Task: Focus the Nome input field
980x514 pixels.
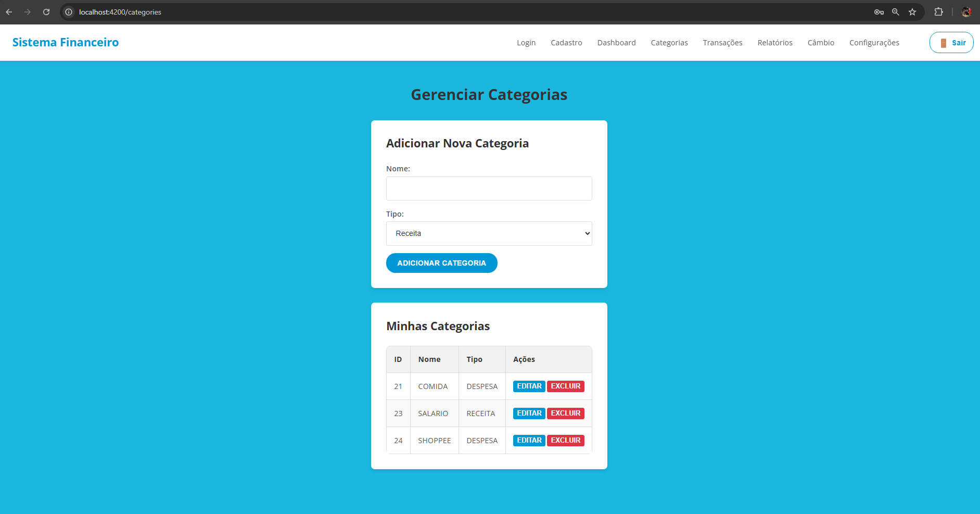Action: [489, 189]
